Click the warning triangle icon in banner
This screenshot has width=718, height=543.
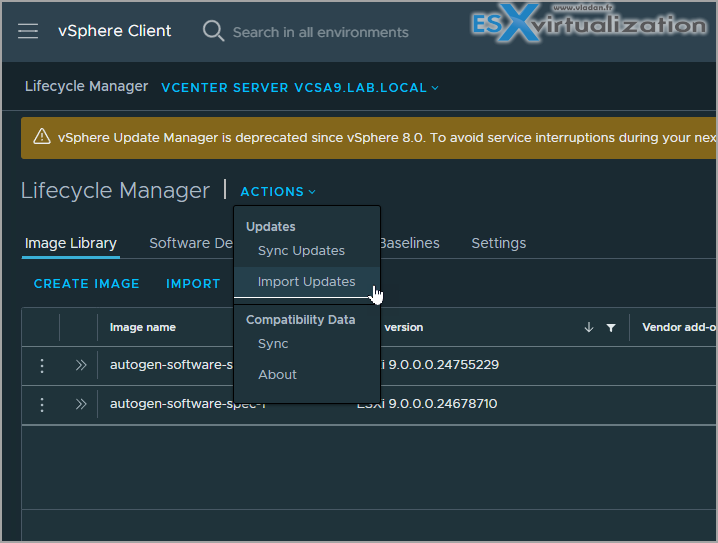click(42, 137)
